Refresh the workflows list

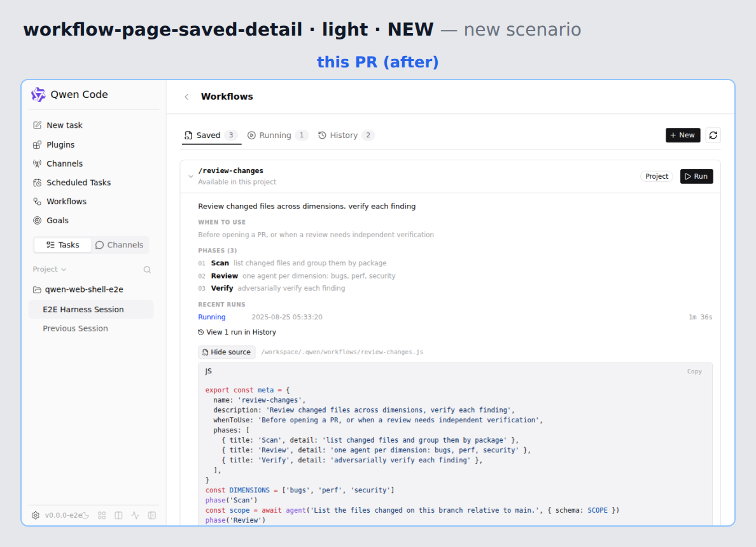(713, 135)
